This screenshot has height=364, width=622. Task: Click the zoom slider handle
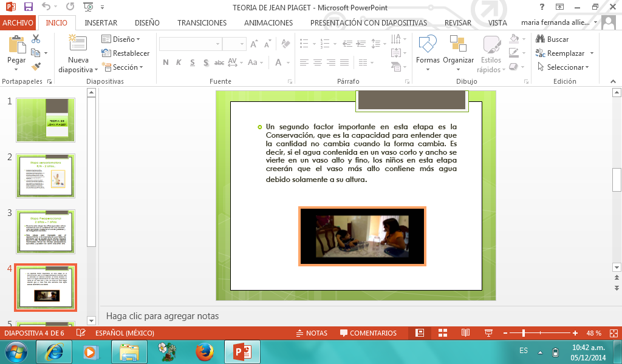click(x=524, y=333)
